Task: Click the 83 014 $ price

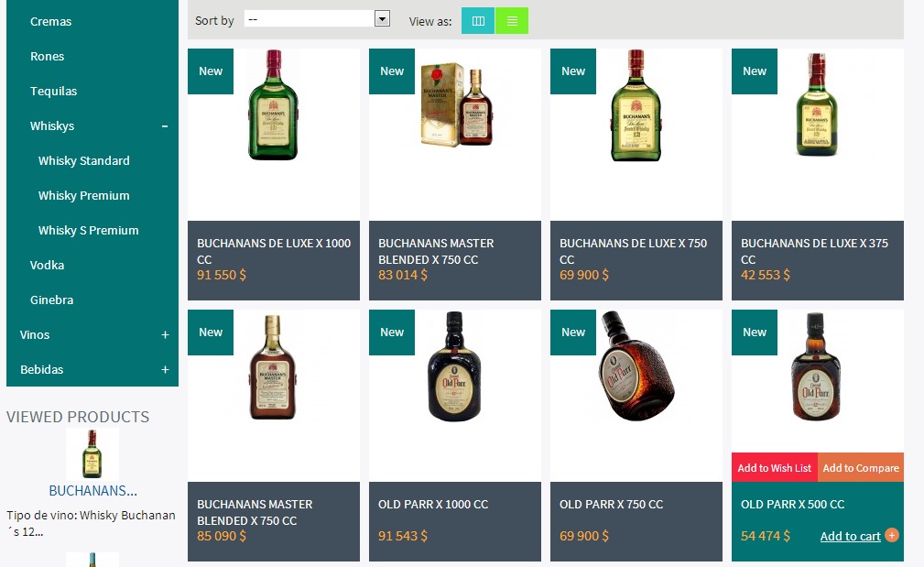Action: pos(403,275)
